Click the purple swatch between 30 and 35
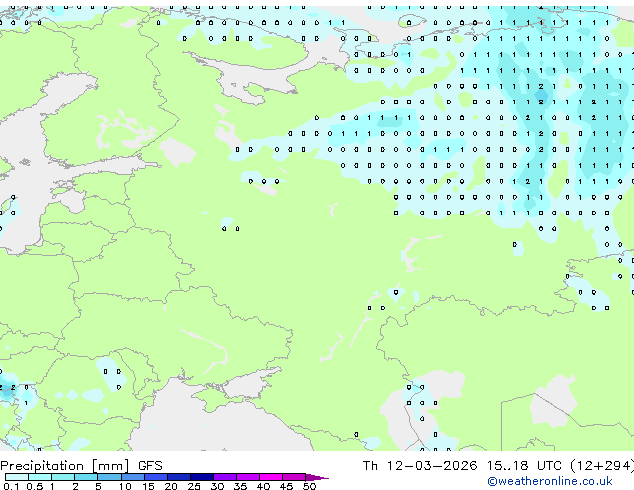The image size is (634, 490). tap(225, 477)
